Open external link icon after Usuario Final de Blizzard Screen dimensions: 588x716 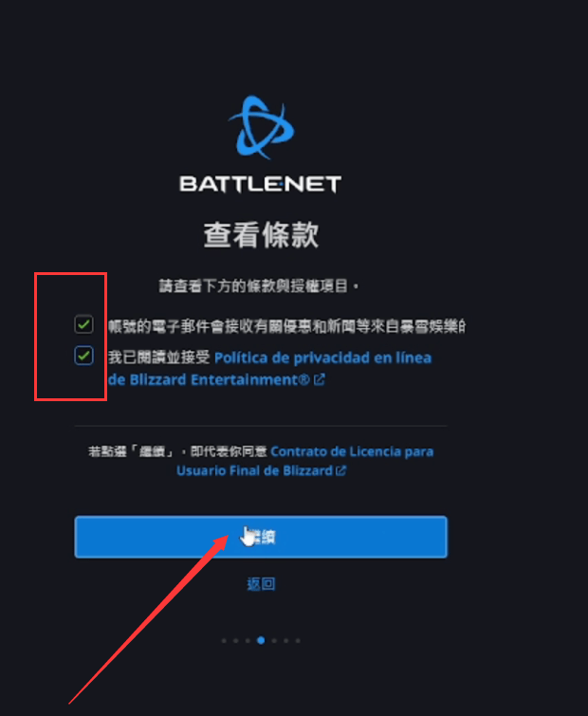pyautogui.click(x=341, y=470)
